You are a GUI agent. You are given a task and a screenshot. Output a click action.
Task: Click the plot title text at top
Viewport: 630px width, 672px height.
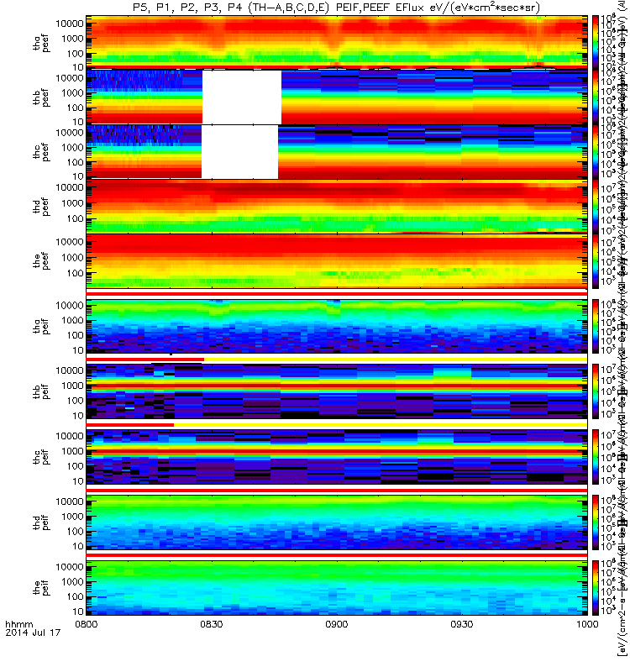point(336,8)
